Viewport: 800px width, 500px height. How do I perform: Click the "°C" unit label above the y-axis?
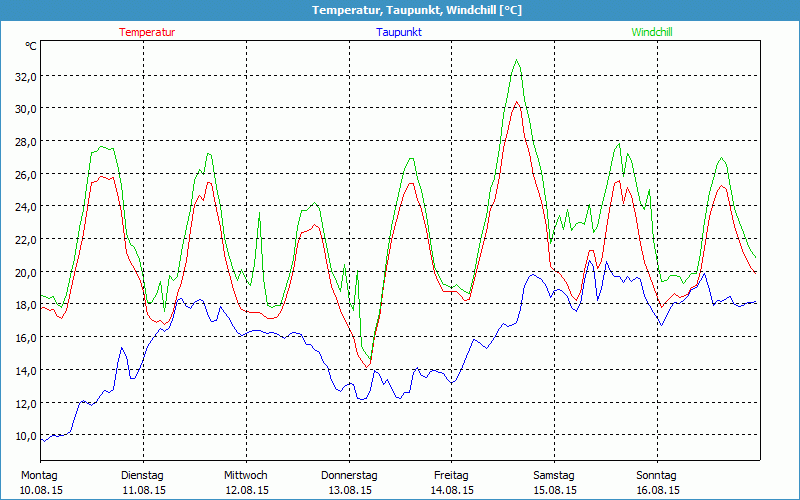[31, 46]
